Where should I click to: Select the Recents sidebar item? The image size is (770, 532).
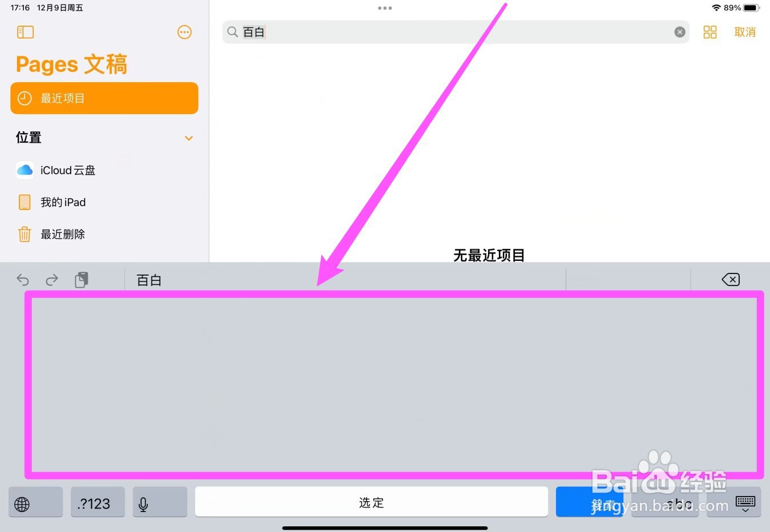click(x=104, y=98)
